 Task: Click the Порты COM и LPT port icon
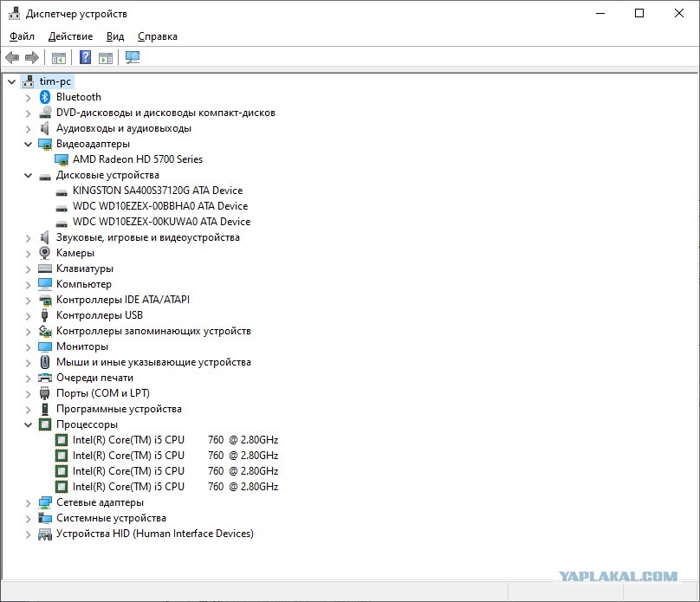pyautogui.click(x=45, y=393)
